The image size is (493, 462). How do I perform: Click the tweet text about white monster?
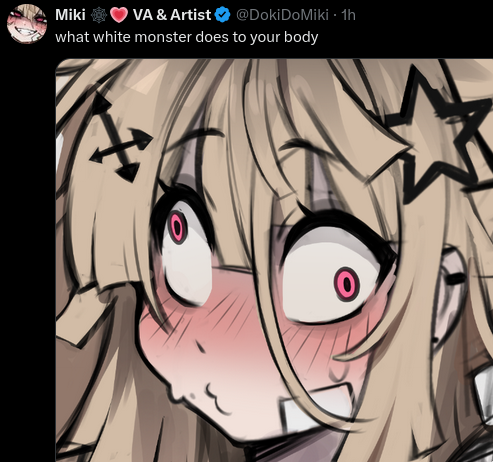(187, 37)
